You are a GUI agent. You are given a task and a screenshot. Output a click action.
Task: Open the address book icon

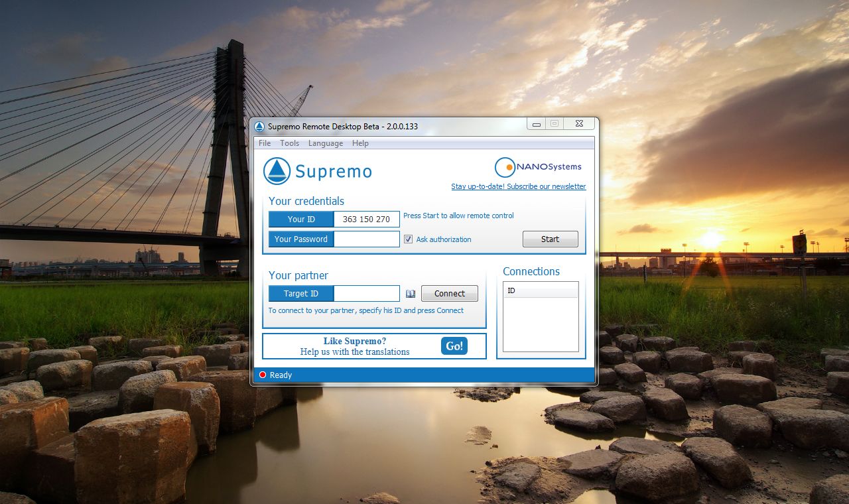tap(411, 294)
